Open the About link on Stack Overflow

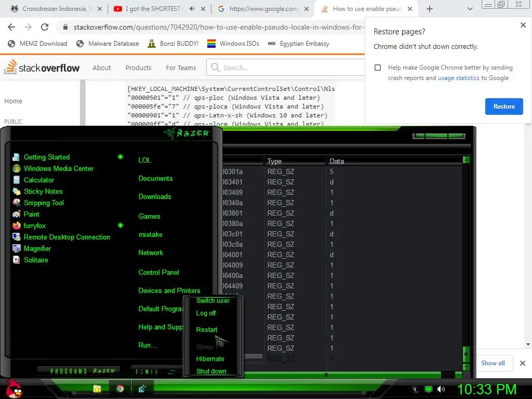[x=101, y=68]
